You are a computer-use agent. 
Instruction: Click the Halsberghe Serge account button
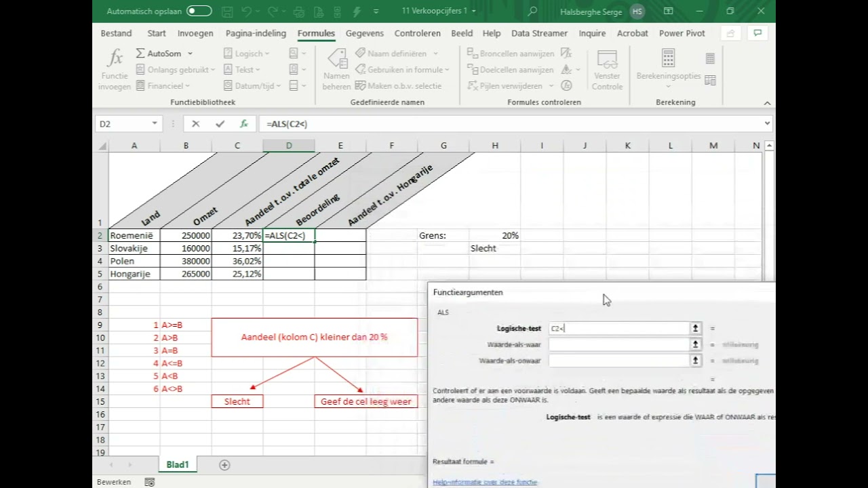pos(602,12)
